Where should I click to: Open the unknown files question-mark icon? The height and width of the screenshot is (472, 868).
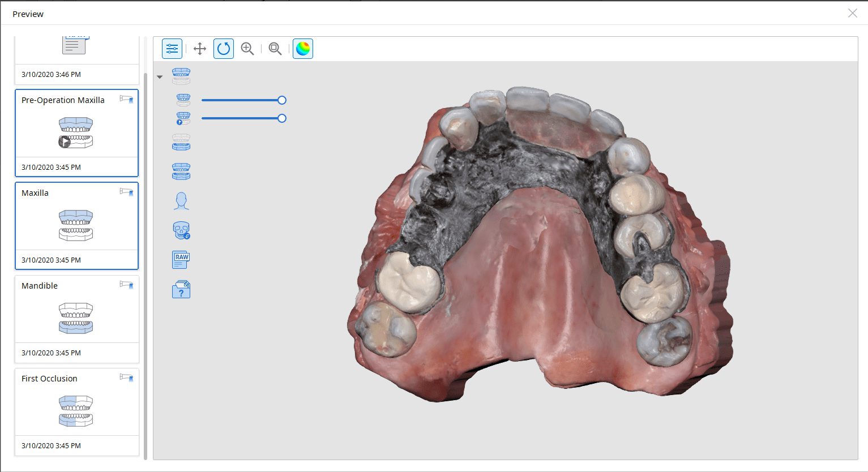[181, 289]
